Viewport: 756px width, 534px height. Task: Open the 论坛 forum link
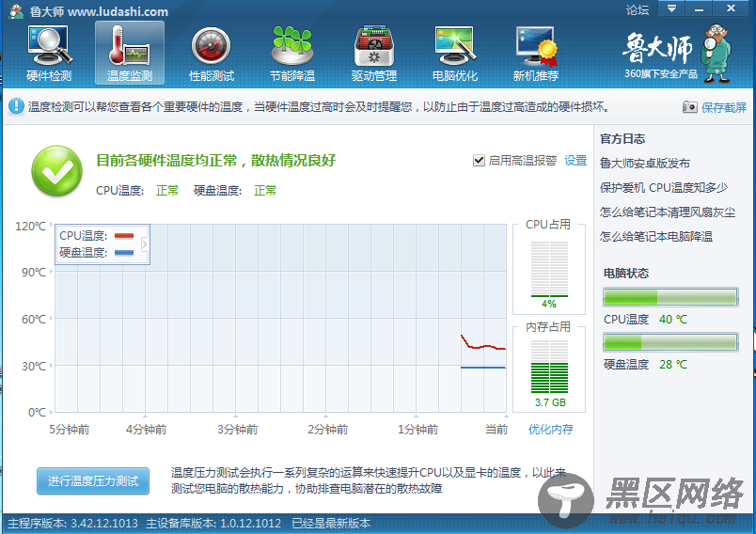coord(637,9)
